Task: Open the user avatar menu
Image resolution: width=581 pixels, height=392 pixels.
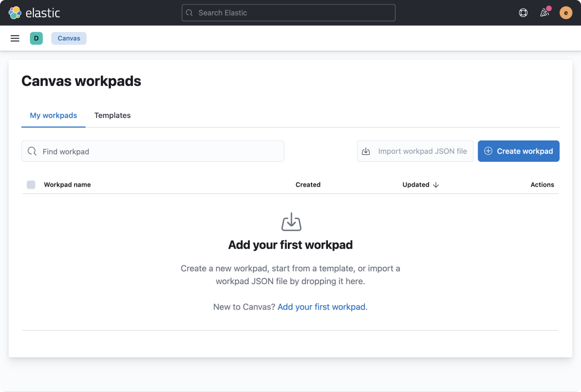Action: pos(565,13)
